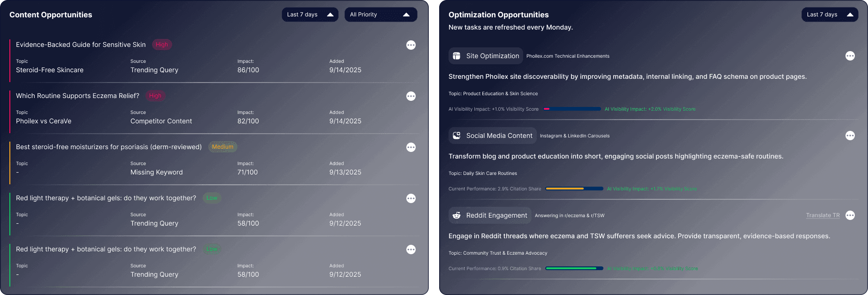
Task: Click the Medium priority badge
Action: (x=223, y=147)
